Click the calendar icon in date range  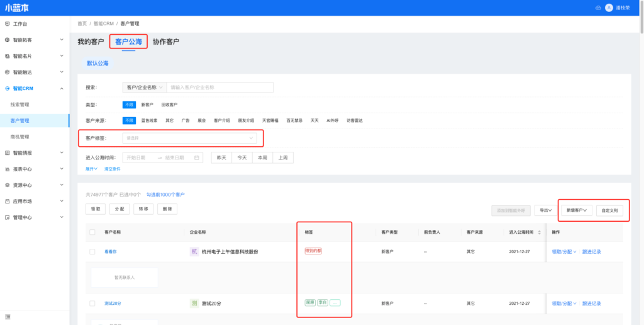click(x=197, y=157)
